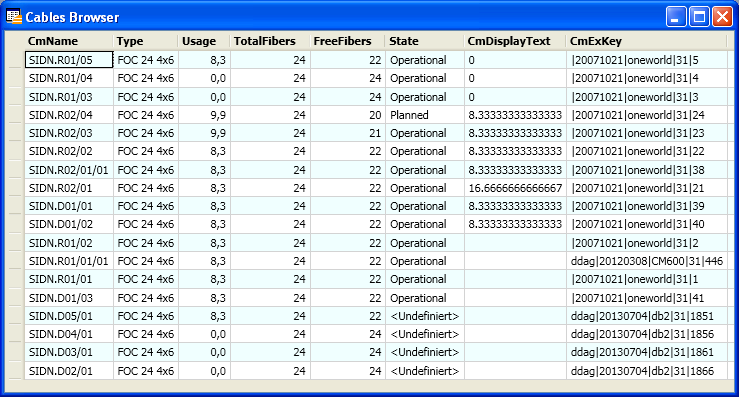Viewport: 739px width, 397px height.
Task: Click the row selector left of SIDN.D02/01
Action: pyautogui.click(x=15, y=371)
